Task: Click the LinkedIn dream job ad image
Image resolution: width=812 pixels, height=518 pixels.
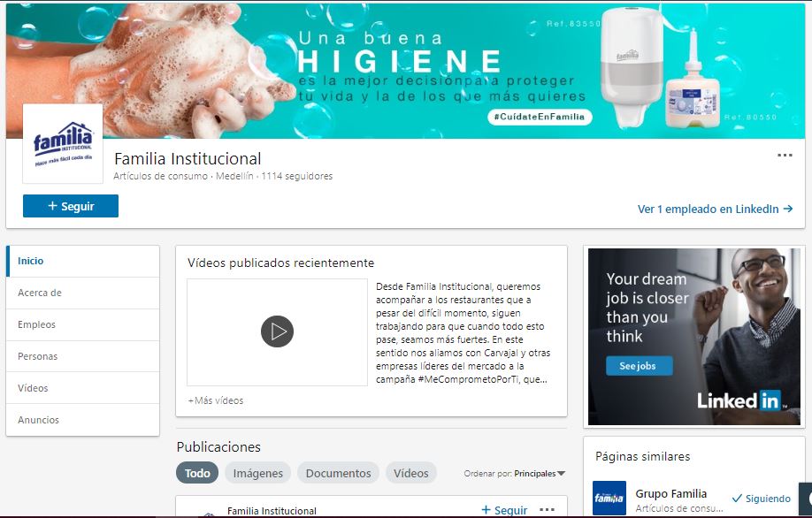Action: (694, 337)
